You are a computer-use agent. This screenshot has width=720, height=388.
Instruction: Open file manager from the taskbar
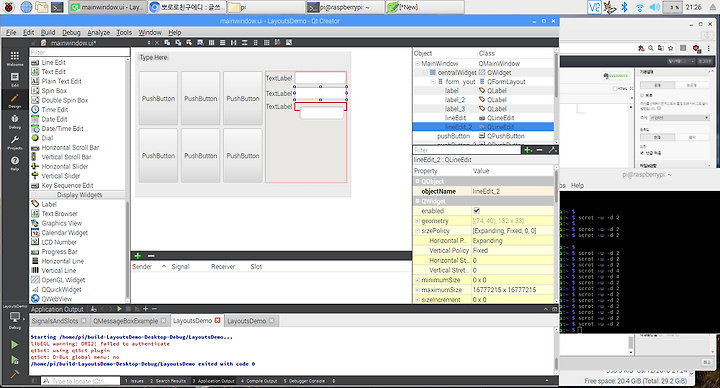(42, 7)
